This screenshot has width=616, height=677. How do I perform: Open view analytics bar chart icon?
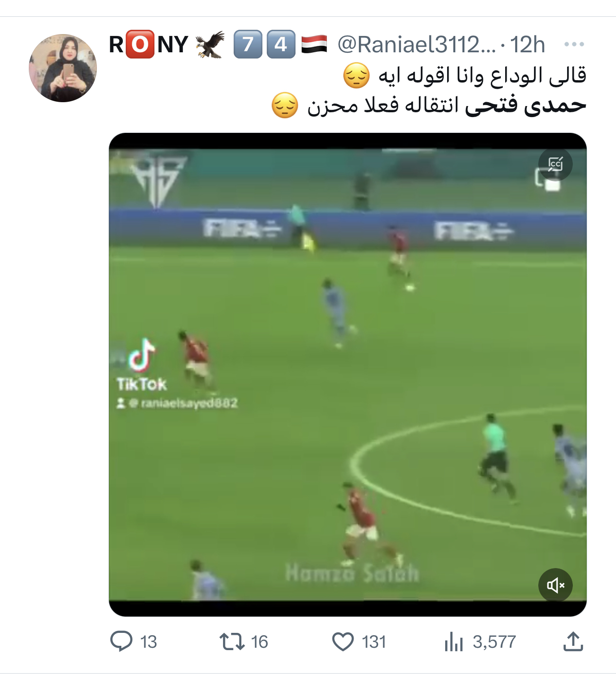454,641
